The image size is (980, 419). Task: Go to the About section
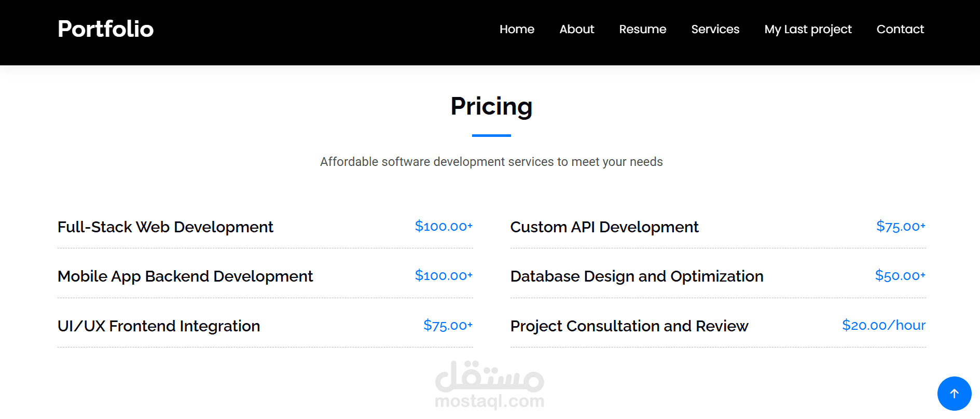pyautogui.click(x=576, y=29)
